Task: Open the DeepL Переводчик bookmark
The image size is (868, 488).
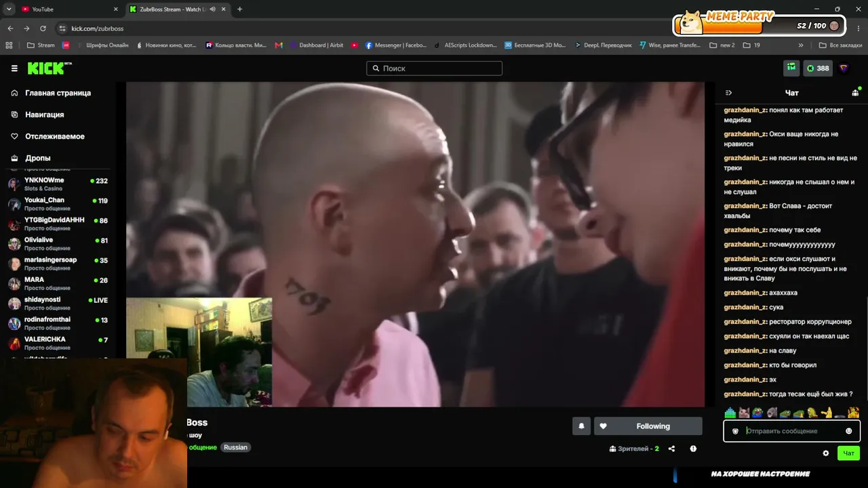Action: 603,45
